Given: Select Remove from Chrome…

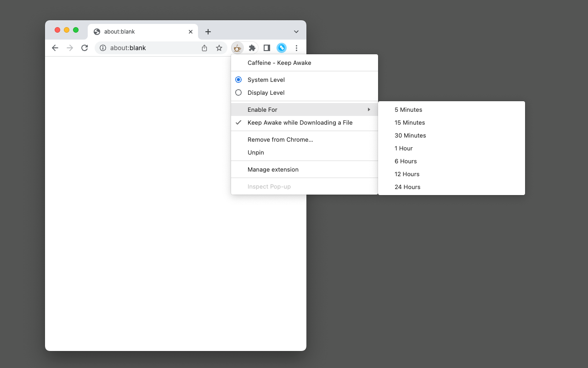Looking at the screenshot, I should [x=305, y=139].
